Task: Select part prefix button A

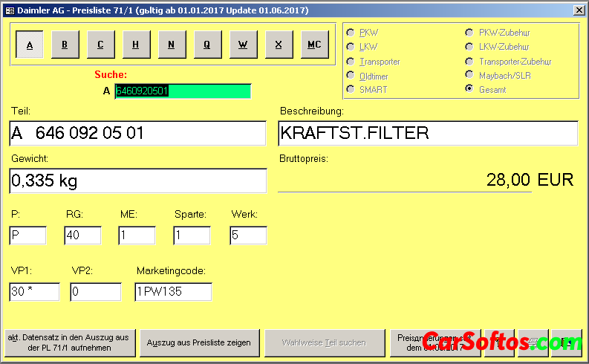Action: coord(29,45)
